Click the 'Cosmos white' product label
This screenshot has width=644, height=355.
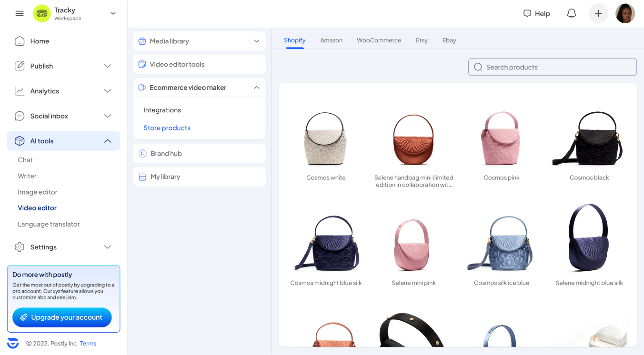(326, 177)
